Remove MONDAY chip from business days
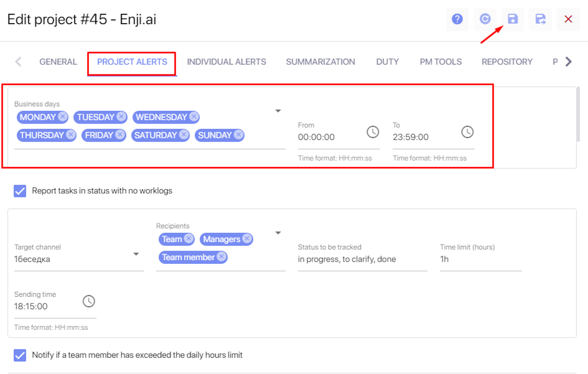The height and width of the screenshot is (374, 588). tap(63, 117)
